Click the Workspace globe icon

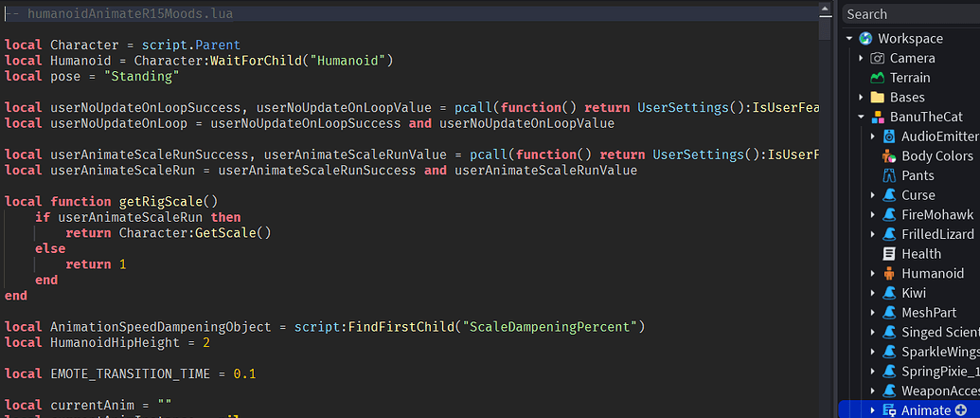click(x=865, y=39)
